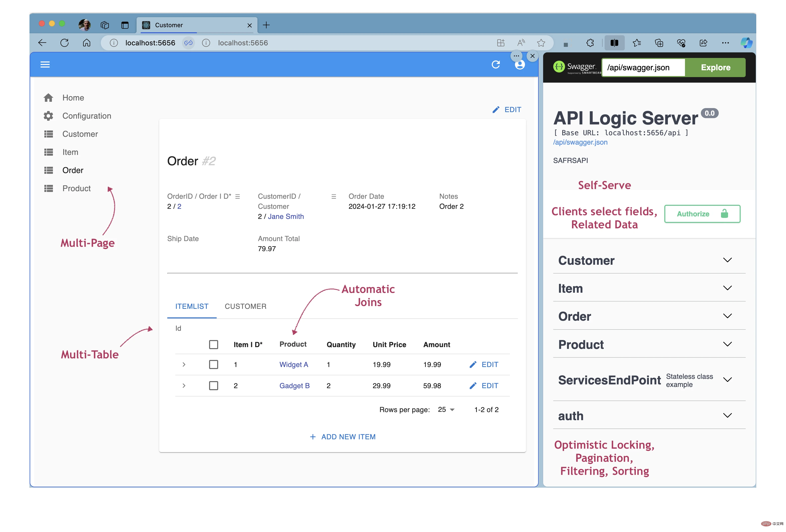Open Configuration in the sidebar menu
The width and height of the screenshot is (786, 532).
coord(87,116)
